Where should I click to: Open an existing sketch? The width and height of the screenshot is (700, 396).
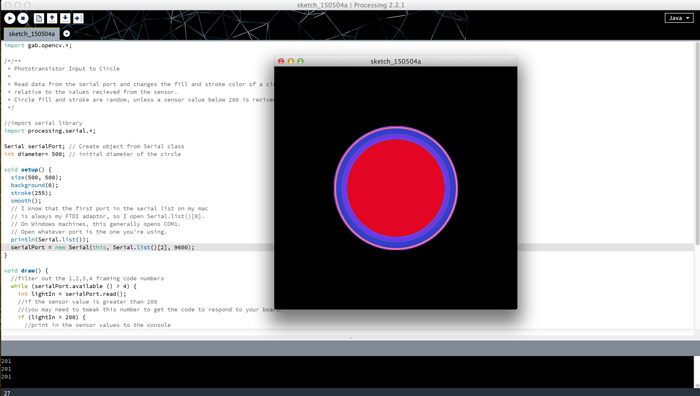(52, 18)
